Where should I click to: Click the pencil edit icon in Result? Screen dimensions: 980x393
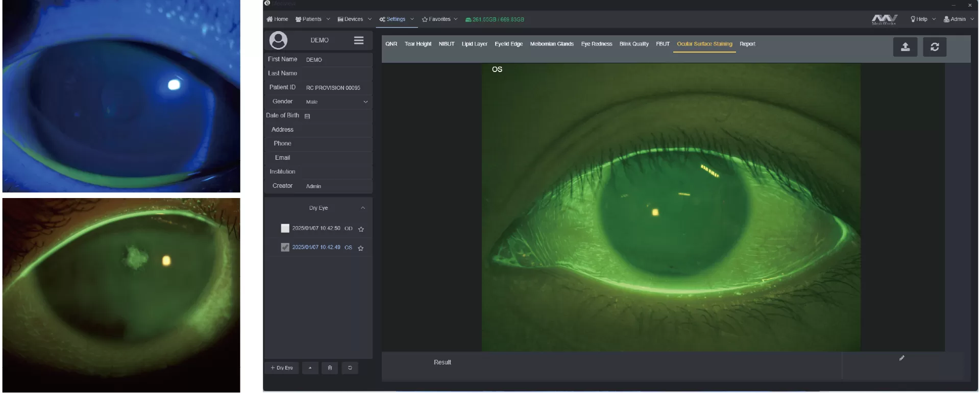point(902,358)
